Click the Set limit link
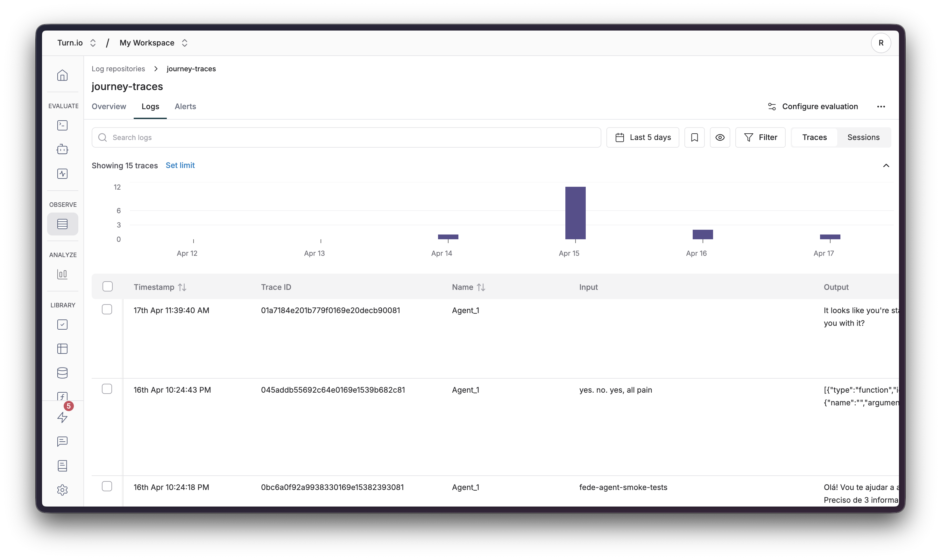 pos(180,165)
